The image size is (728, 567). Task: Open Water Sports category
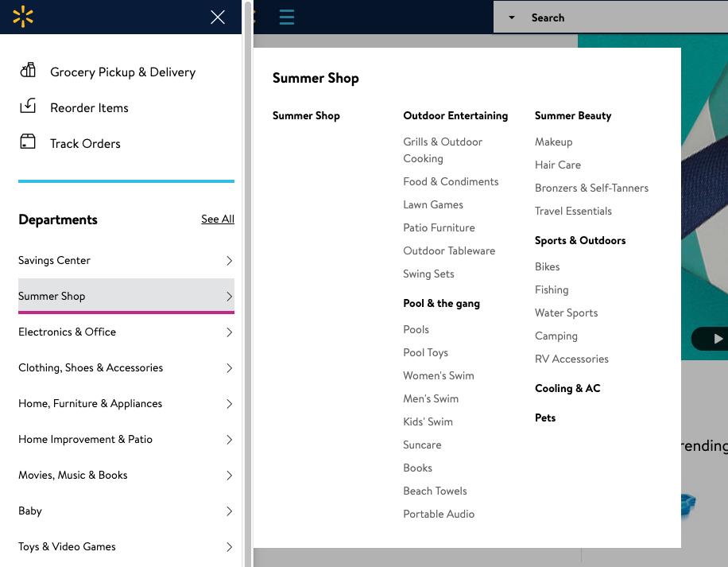point(566,313)
